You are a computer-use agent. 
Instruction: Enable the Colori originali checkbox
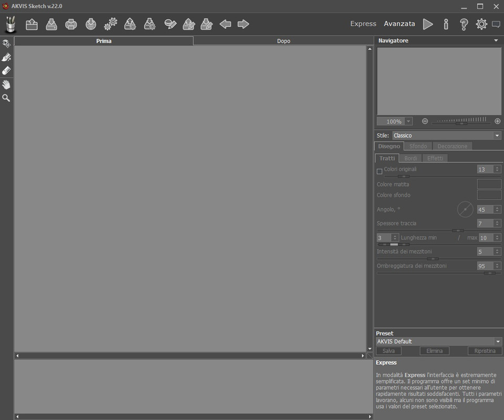(x=379, y=172)
